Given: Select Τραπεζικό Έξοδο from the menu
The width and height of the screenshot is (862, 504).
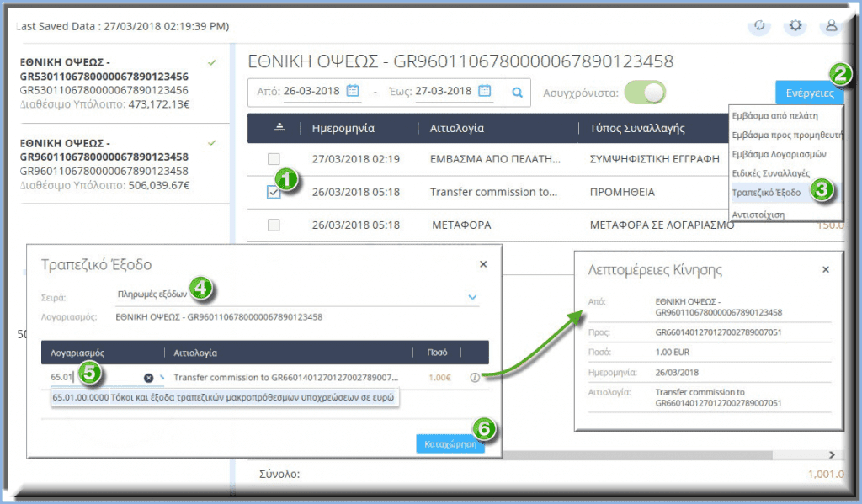Looking at the screenshot, I should tap(764, 191).
